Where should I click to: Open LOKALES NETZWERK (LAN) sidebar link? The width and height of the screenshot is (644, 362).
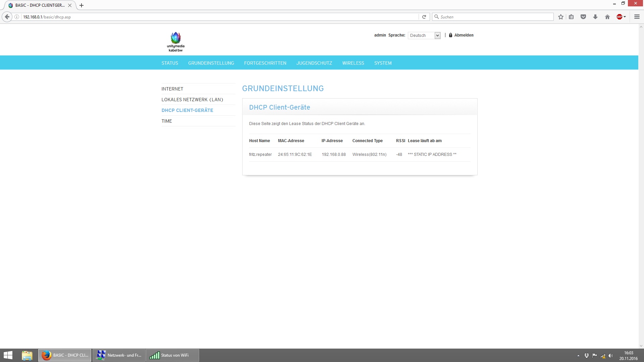192,100
